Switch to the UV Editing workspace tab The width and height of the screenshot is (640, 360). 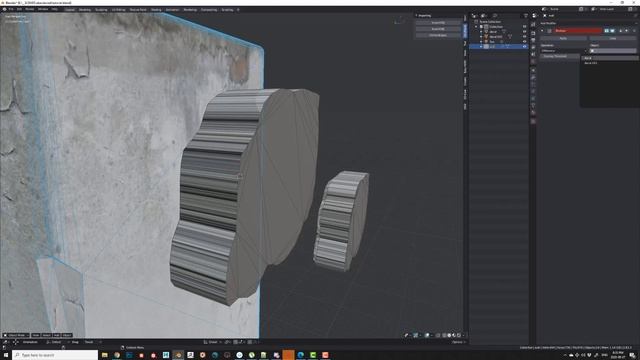(118, 9)
